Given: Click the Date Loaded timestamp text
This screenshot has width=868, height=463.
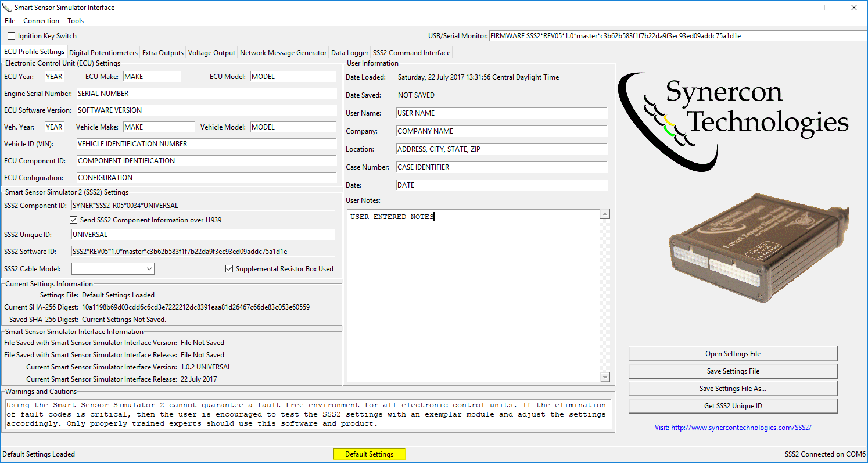Looking at the screenshot, I should coord(479,77).
